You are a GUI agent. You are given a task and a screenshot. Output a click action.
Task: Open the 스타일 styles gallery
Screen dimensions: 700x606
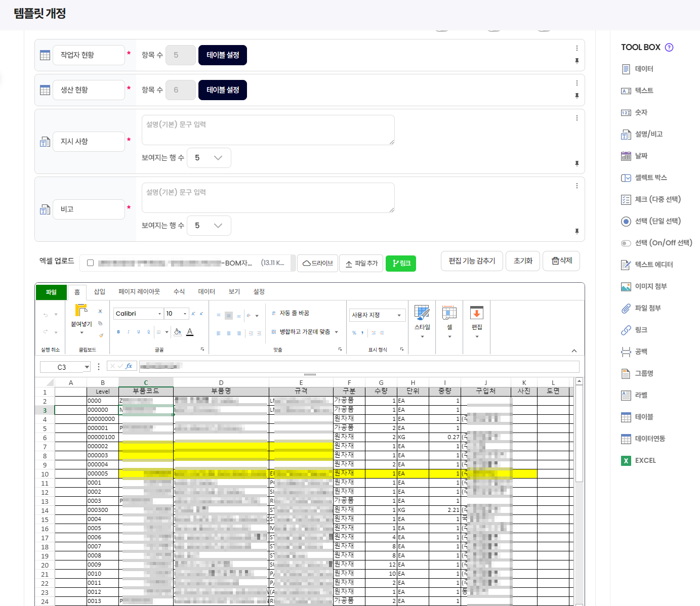(x=422, y=322)
